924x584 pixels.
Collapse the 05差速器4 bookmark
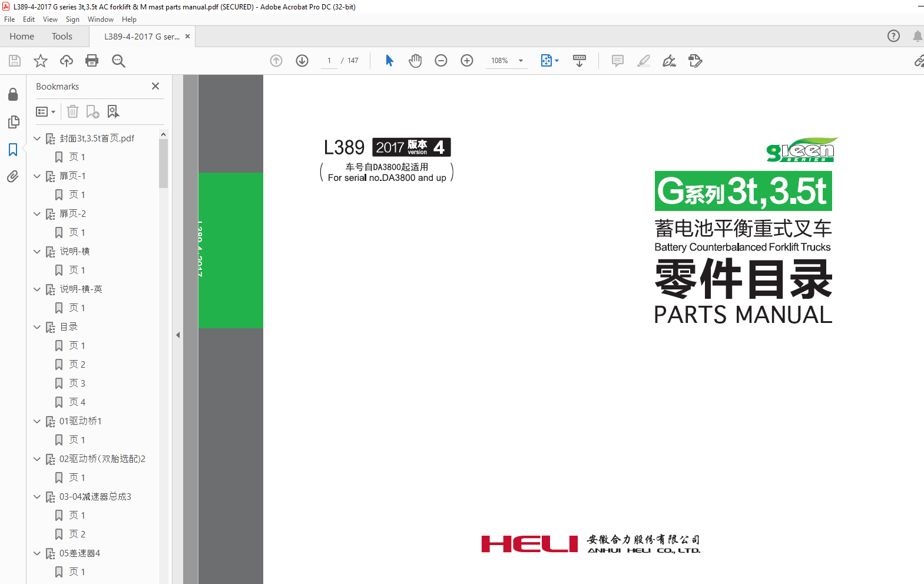point(37,553)
